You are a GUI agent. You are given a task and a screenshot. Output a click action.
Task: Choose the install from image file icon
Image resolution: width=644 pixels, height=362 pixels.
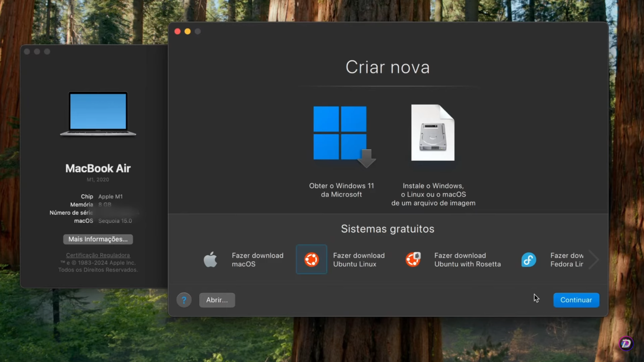433,133
